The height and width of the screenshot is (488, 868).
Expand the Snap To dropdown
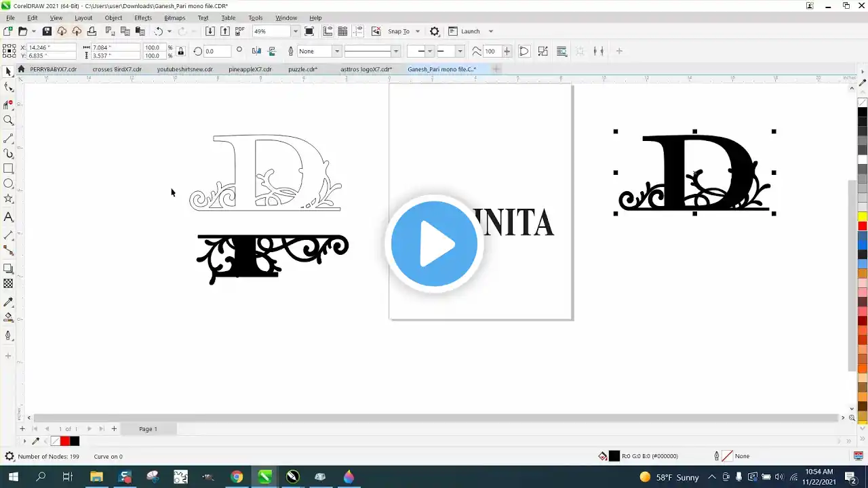(x=417, y=31)
